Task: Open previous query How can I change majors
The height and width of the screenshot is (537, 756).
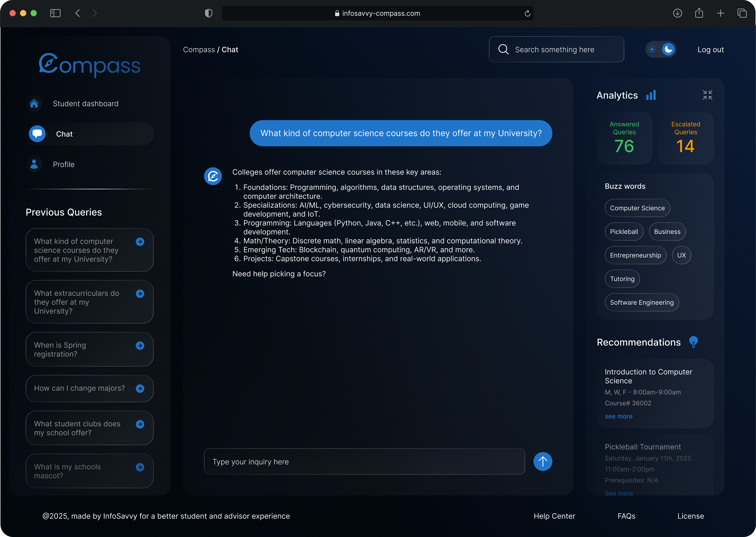Action: click(x=90, y=388)
